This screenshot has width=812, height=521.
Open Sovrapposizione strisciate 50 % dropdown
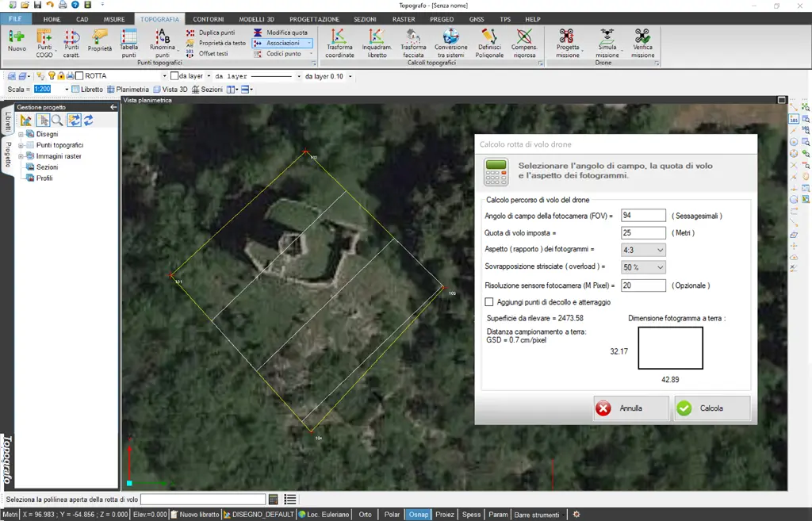click(643, 267)
